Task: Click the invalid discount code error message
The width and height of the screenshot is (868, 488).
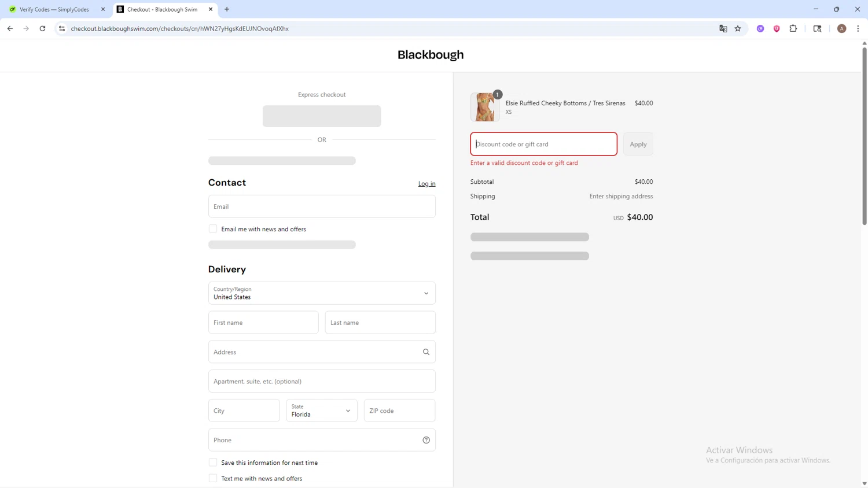Action: [524, 163]
